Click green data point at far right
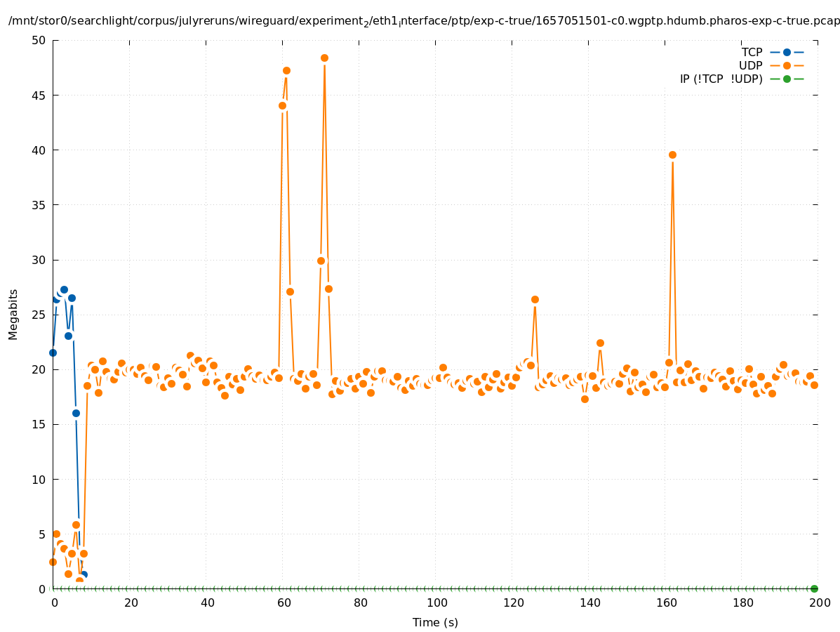 click(x=814, y=588)
